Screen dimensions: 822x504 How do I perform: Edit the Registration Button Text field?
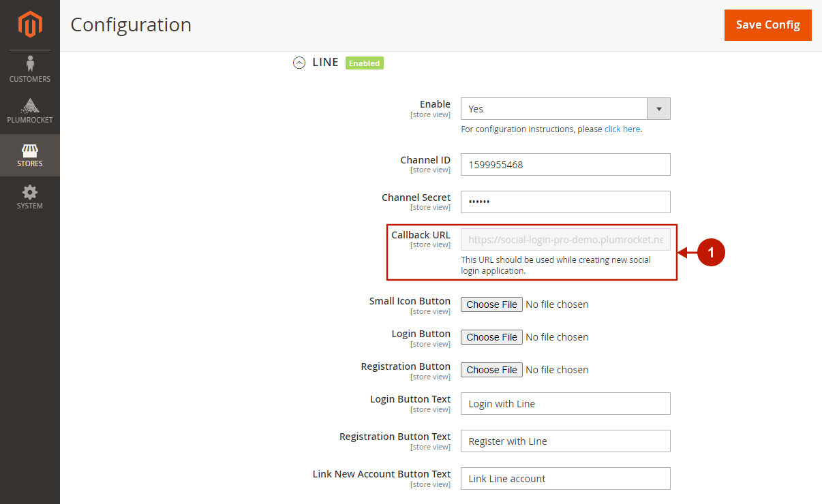[x=566, y=441]
